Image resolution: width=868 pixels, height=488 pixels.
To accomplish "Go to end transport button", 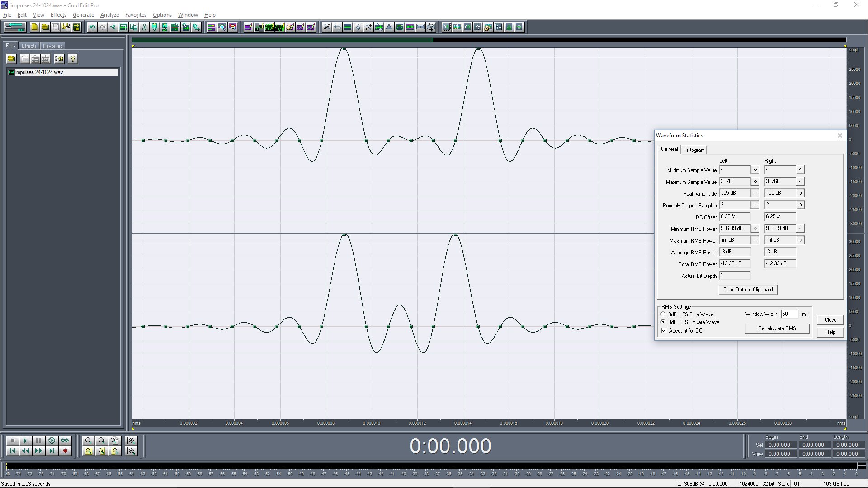I will (x=52, y=451).
